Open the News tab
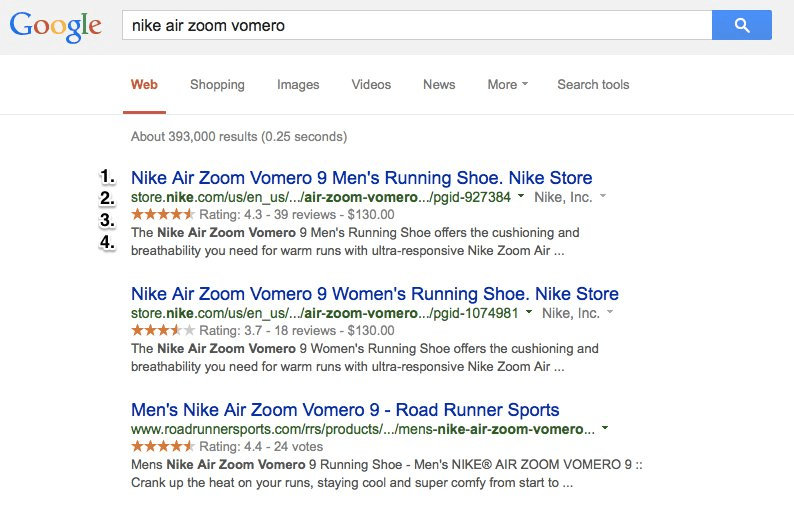The width and height of the screenshot is (794, 511). (439, 85)
